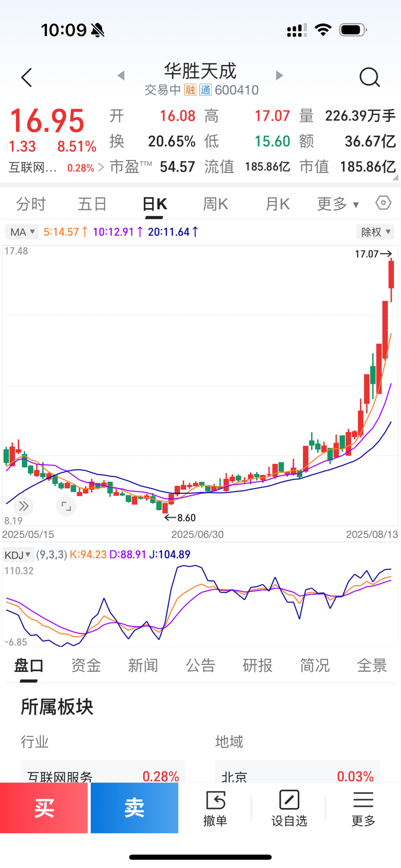Switch to 分时 chart tab

[x=31, y=204]
